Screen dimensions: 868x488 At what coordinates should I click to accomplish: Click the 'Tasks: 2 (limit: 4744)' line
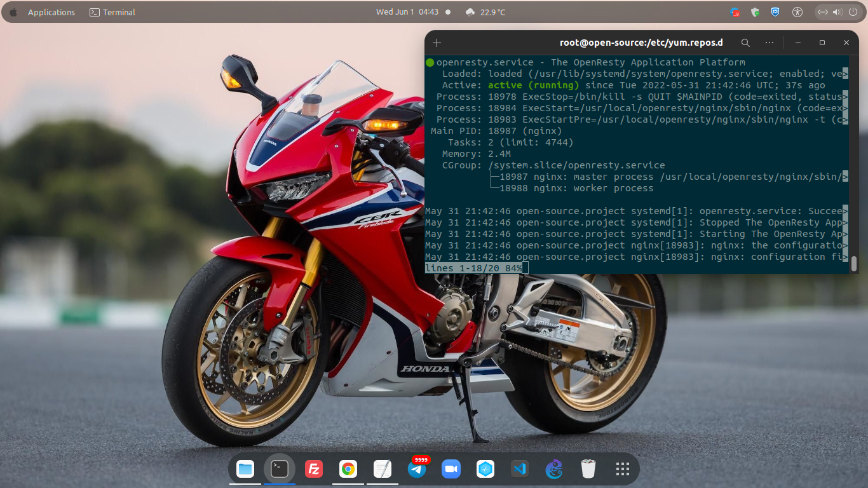click(x=510, y=142)
